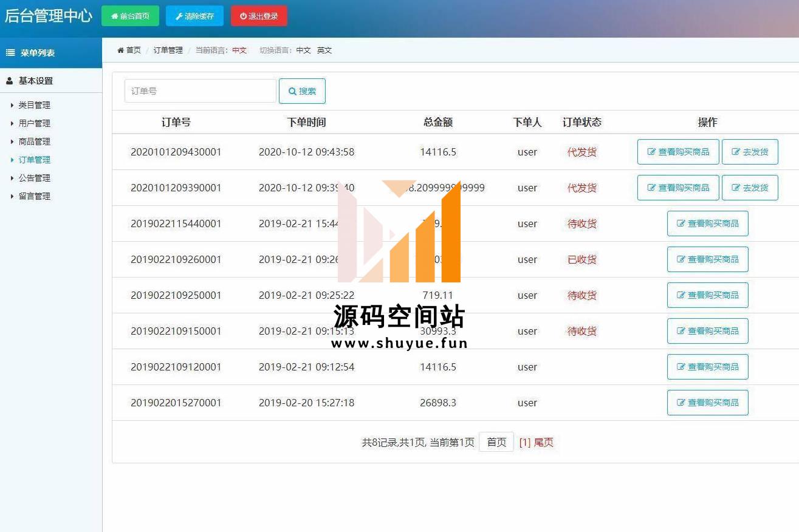Expand the 留言管理 arrow in sidebar
Screen dimensions: 799x532
[12, 196]
